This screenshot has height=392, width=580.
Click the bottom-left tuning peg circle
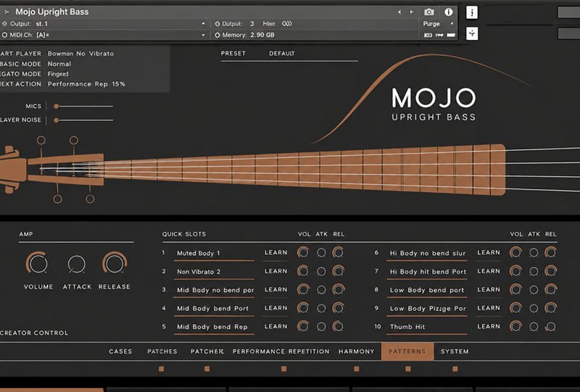click(x=57, y=199)
